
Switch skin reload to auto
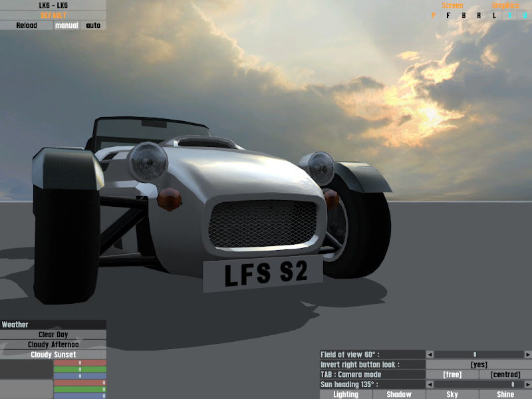tap(93, 25)
